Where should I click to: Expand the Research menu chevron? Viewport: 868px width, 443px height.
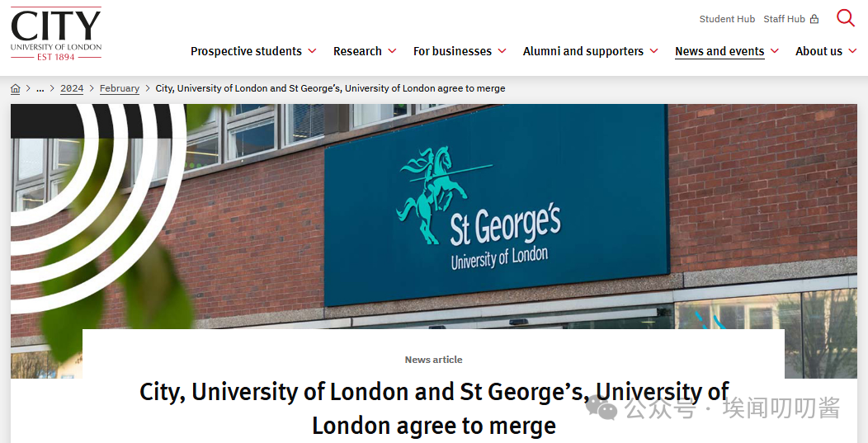coord(392,51)
